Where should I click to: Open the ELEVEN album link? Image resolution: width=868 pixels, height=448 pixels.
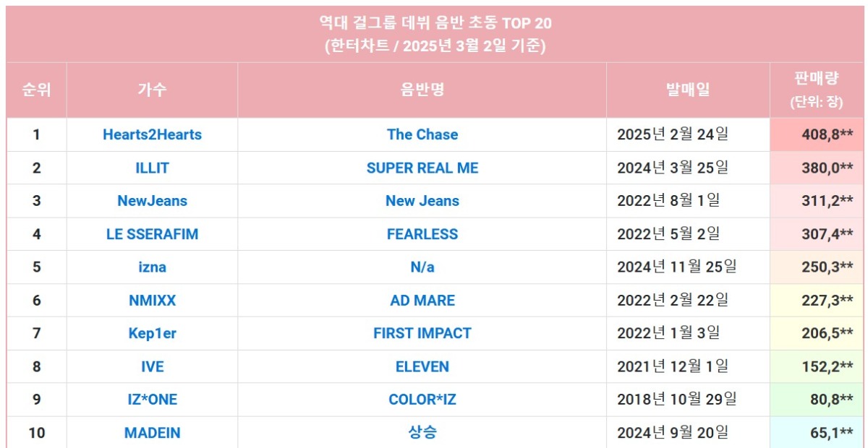(x=422, y=366)
